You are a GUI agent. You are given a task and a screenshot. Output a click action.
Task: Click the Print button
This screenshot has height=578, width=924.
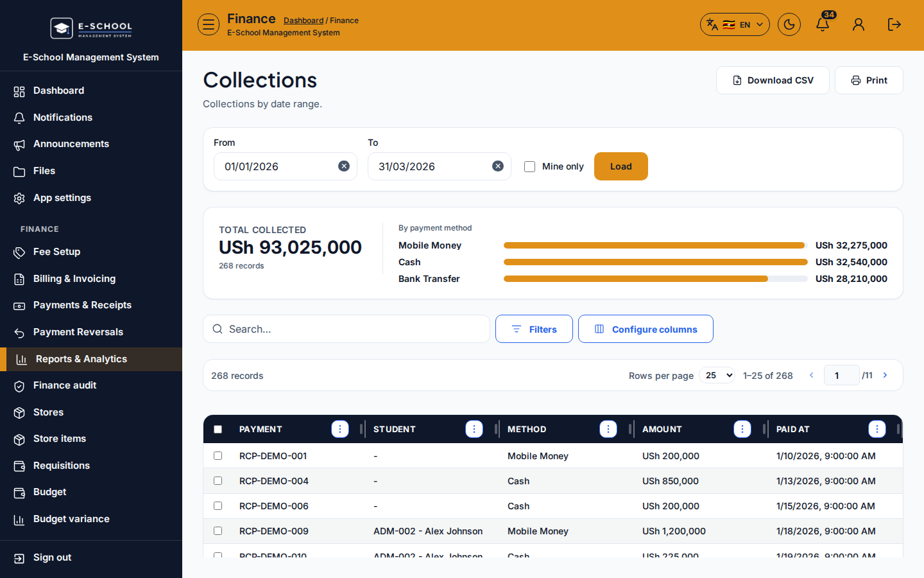[x=869, y=80]
